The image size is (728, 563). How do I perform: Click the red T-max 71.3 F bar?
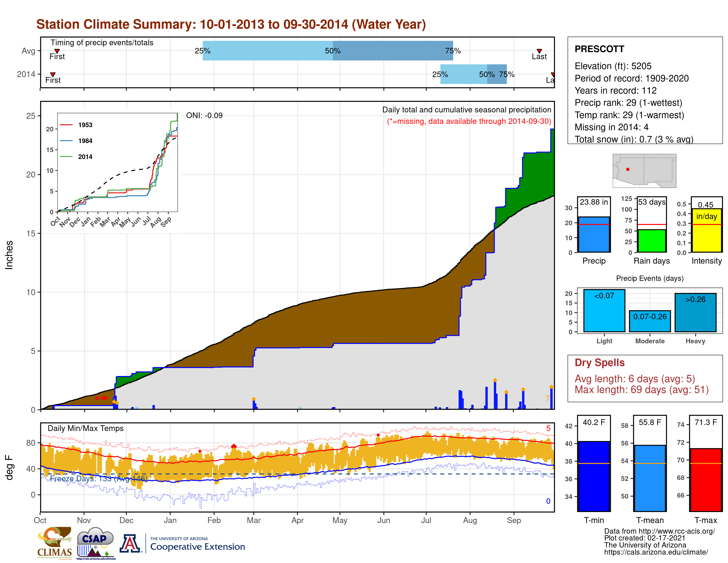706,480
